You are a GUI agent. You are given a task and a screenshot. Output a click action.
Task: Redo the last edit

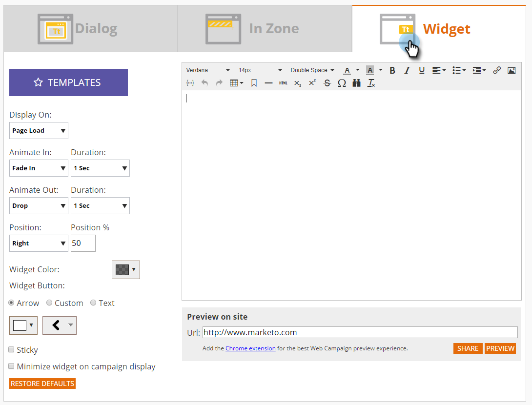point(219,83)
